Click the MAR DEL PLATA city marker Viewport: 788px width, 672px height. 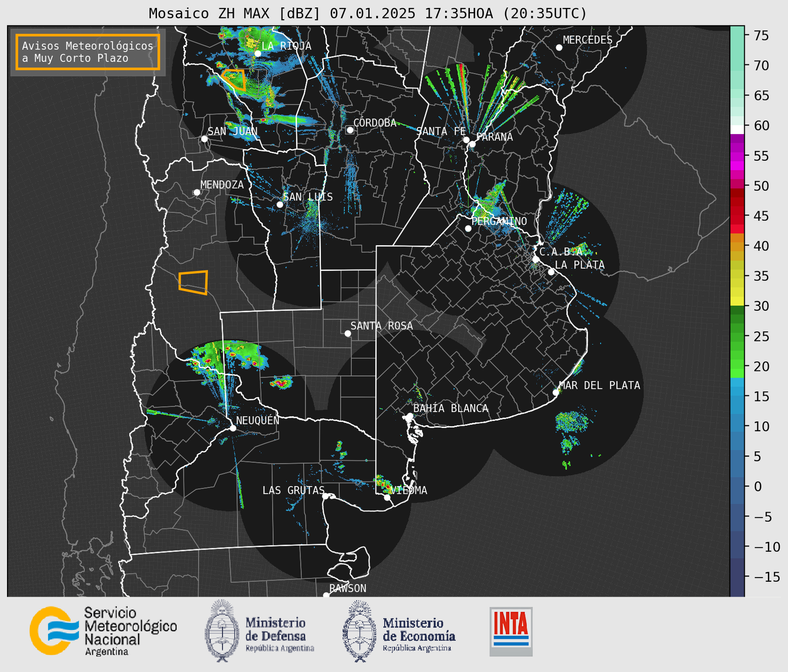pos(556,393)
